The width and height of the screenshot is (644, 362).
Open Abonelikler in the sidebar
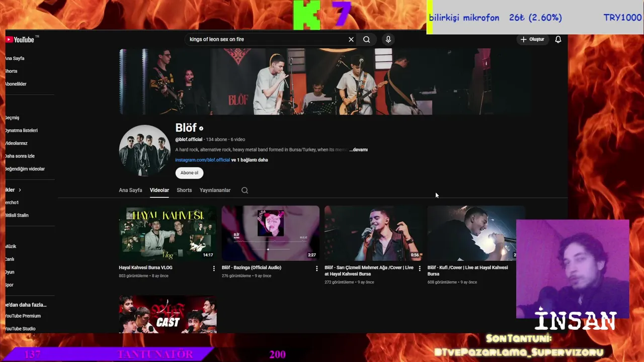click(x=16, y=84)
